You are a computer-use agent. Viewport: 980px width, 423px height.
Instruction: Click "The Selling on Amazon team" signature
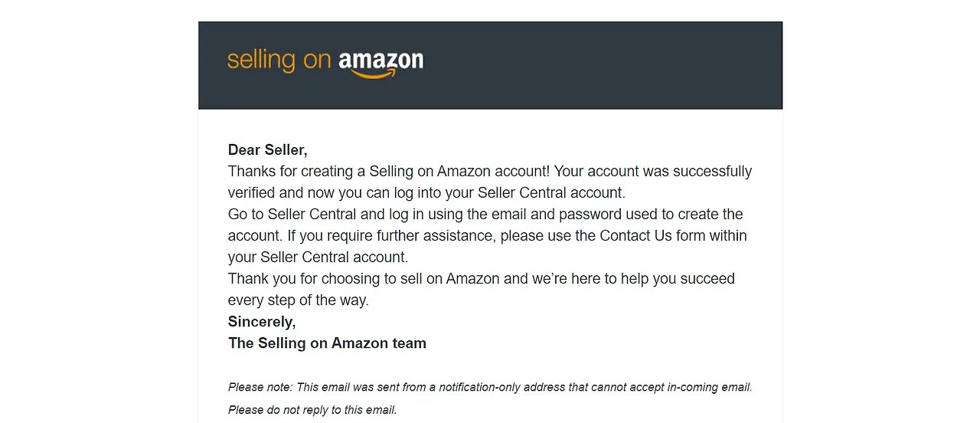(x=327, y=343)
